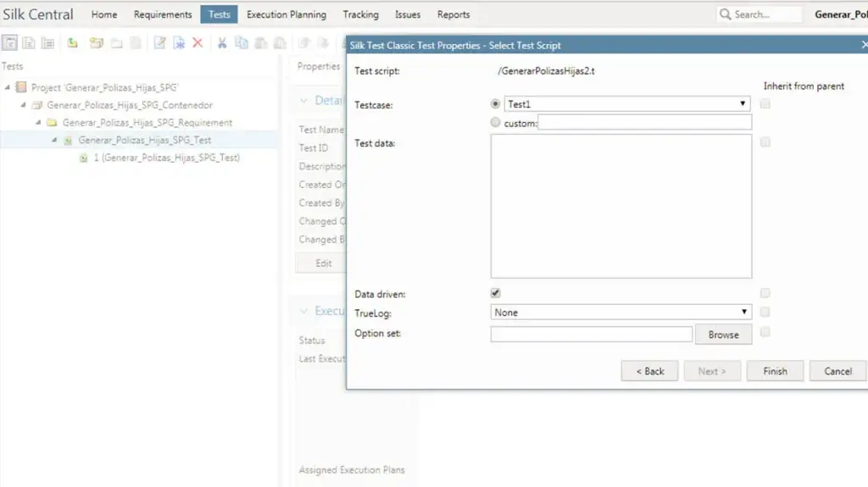The height and width of the screenshot is (487, 868).
Task: Click the Generar_Polizas_Hijas_SPG_Test node icon
Action: [x=68, y=141]
